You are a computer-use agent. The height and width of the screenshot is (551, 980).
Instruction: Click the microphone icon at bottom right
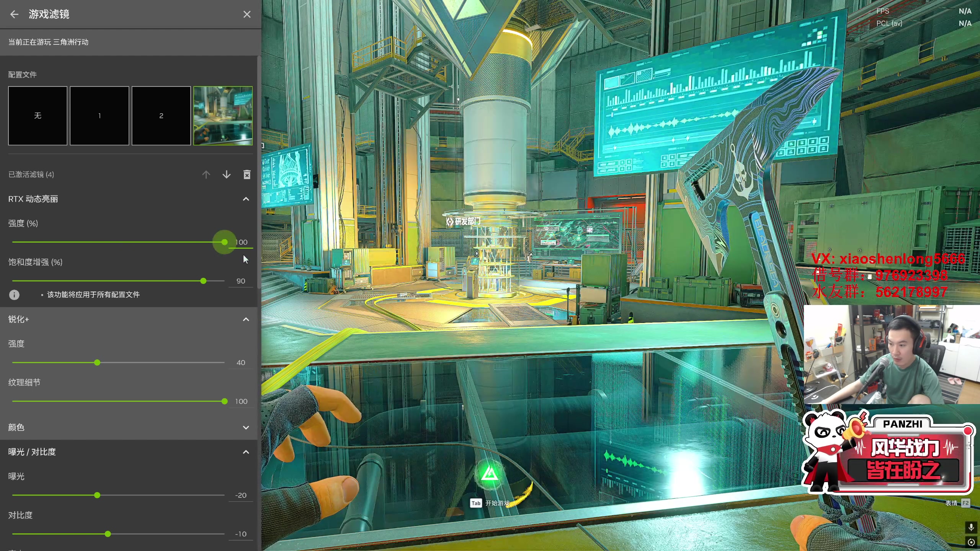(x=971, y=527)
